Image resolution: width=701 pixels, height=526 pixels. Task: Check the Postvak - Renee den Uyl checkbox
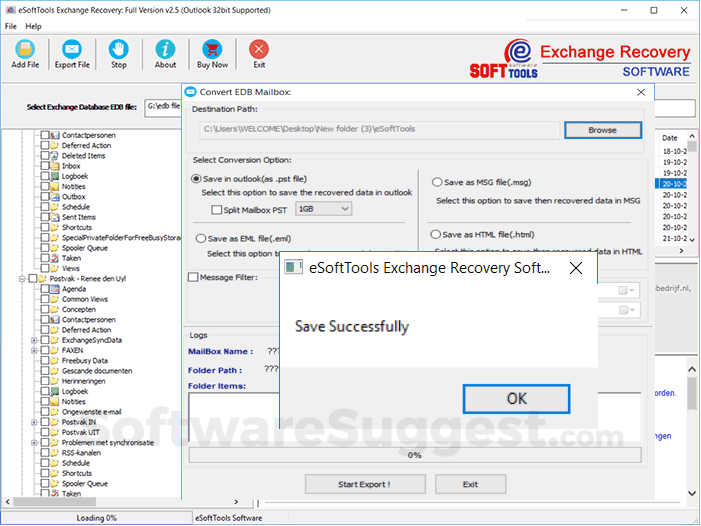click(33, 278)
